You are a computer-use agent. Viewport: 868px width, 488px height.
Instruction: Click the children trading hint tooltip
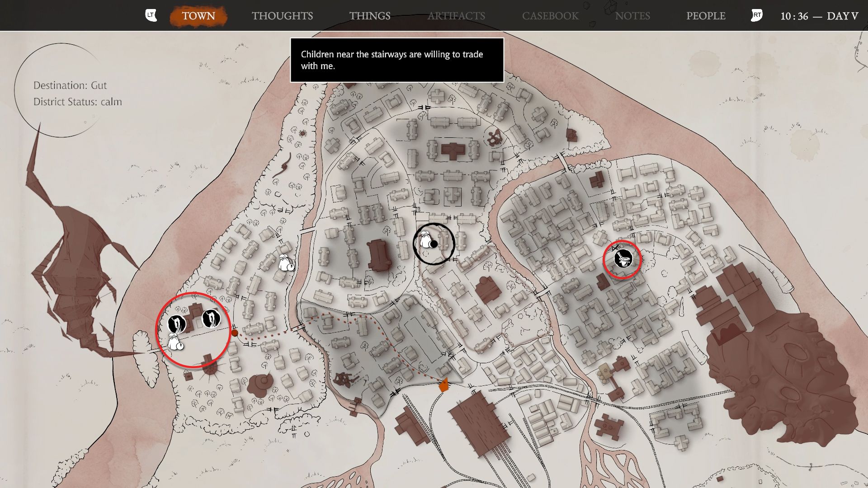point(396,60)
